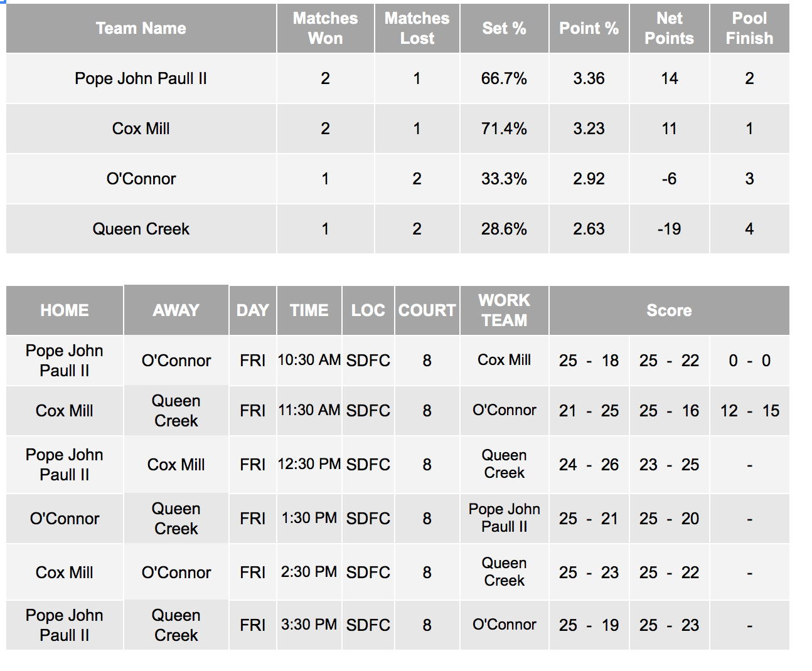Viewport: 812px width, 671px height.
Task: Select the 10:30 AM time cell
Action: point(309,360)
